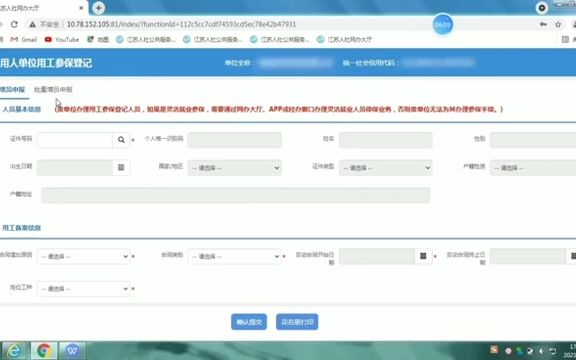Click the 出生日期 date field

(75, 168)
